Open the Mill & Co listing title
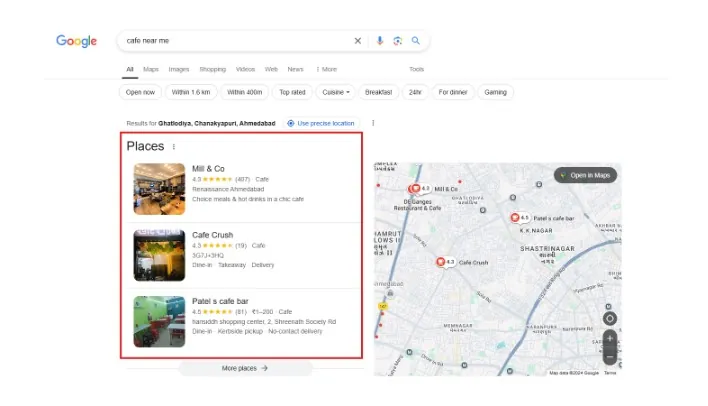Image resolution: width=708 pixels, height=406 pixels. [x=208, y=168]
